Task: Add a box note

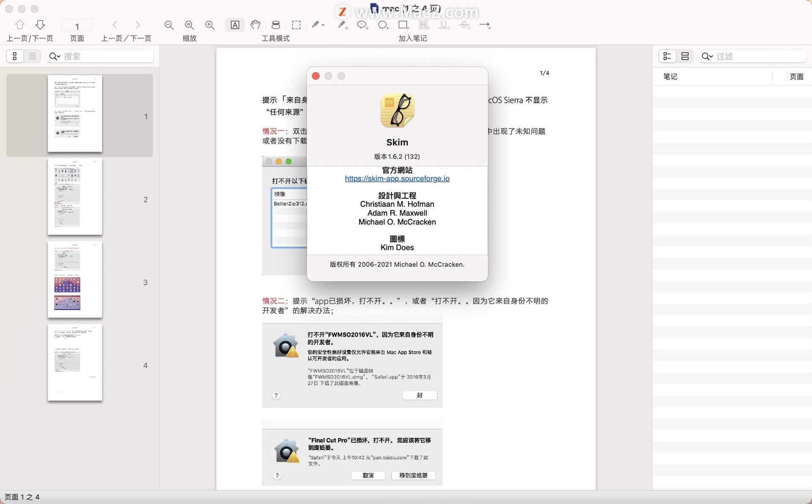Action: [403, 25]
